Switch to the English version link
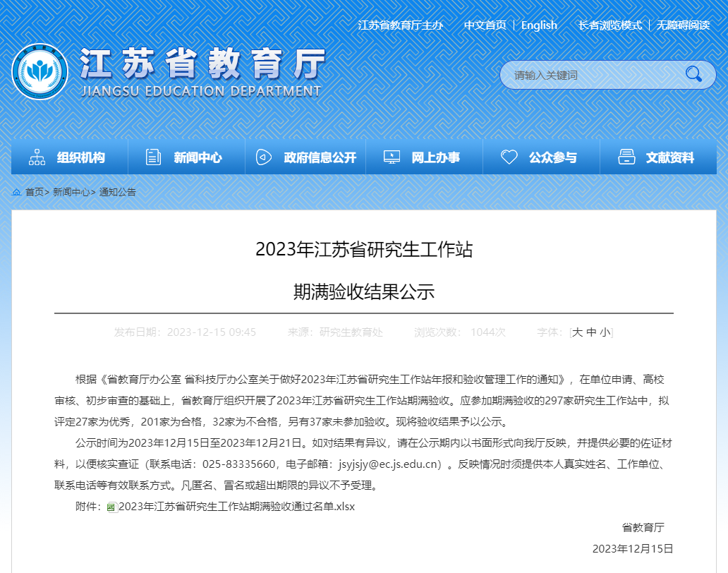This screenshot has height=573, width=728. [539, 25]
